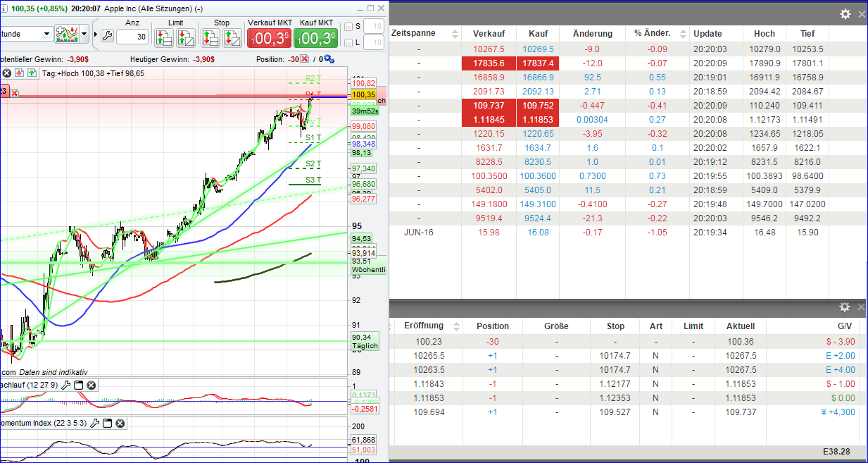Edit the Anz quantity field showing 30
Image resolution: width=868 pixels, height=463 pixels.
132,37
